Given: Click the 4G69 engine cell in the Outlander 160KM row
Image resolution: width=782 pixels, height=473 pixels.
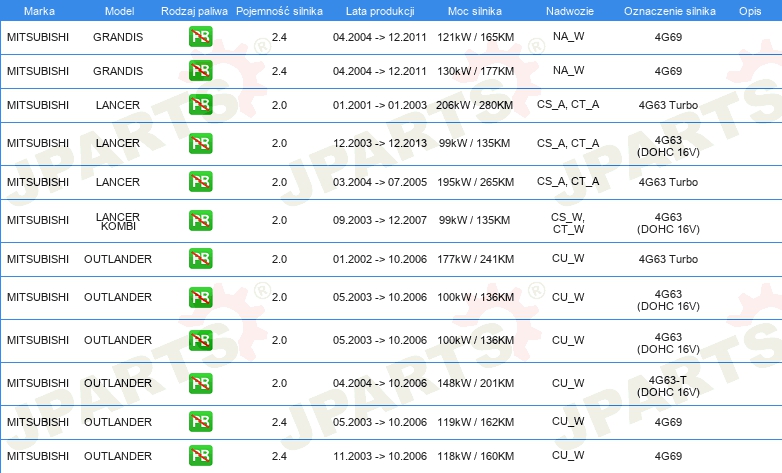Looking at the screenshot, I should pos(668,456).
